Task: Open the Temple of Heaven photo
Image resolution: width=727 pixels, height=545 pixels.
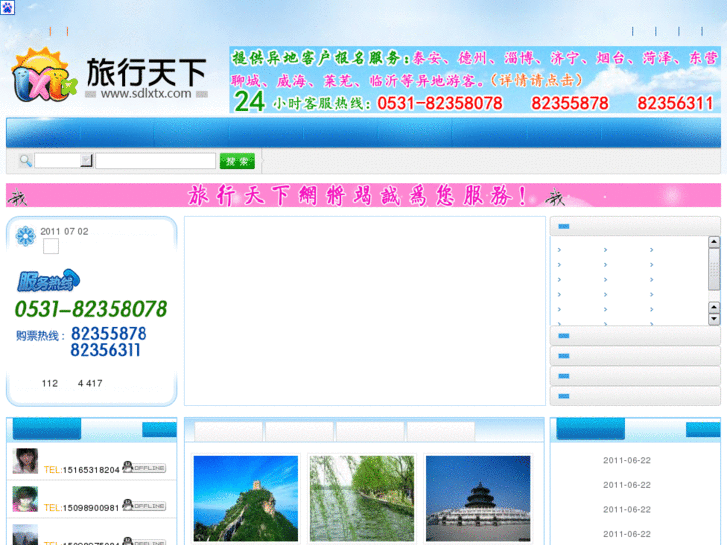Action: pyautogui.click(x=478, y=499)
